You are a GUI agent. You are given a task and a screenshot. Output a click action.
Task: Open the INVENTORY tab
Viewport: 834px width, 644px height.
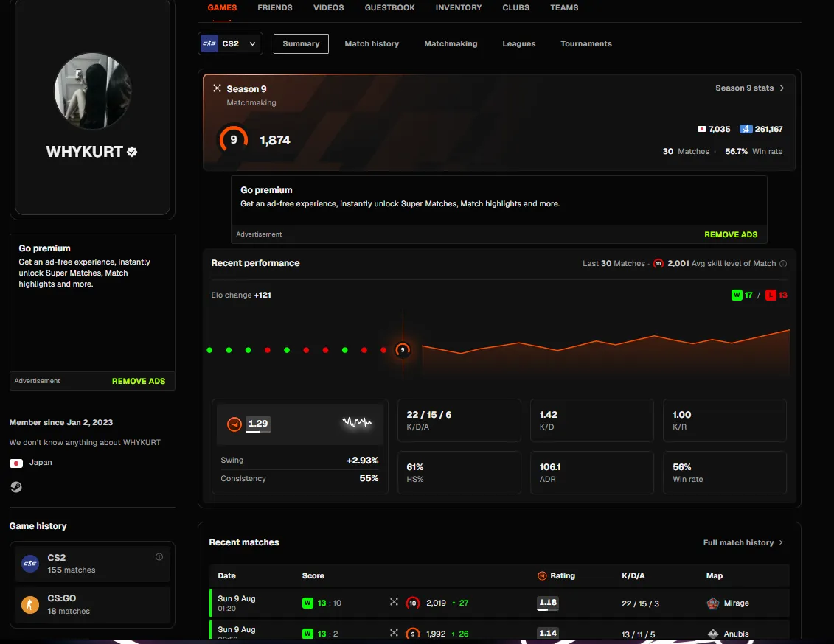(x=459, y=8)
